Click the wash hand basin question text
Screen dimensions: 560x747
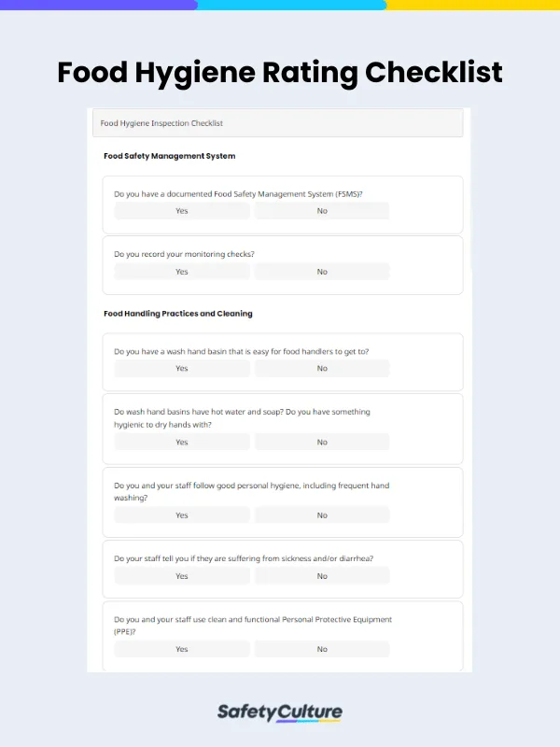tap(241, 352)
